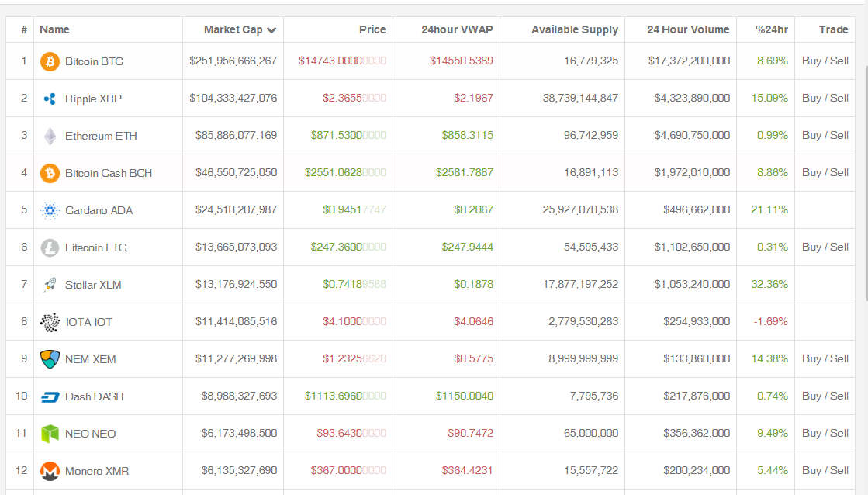Screen dimensions: 868x495
Task: Open Buy / Sell for NEM XEM
Action: click(825, 358)
